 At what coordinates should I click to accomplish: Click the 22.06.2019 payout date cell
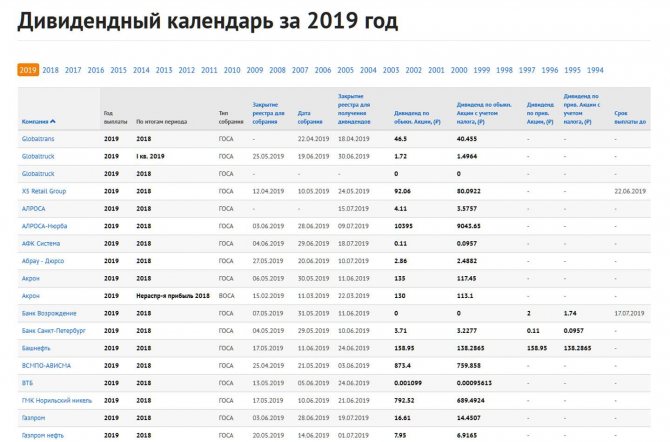pos(630,192)
